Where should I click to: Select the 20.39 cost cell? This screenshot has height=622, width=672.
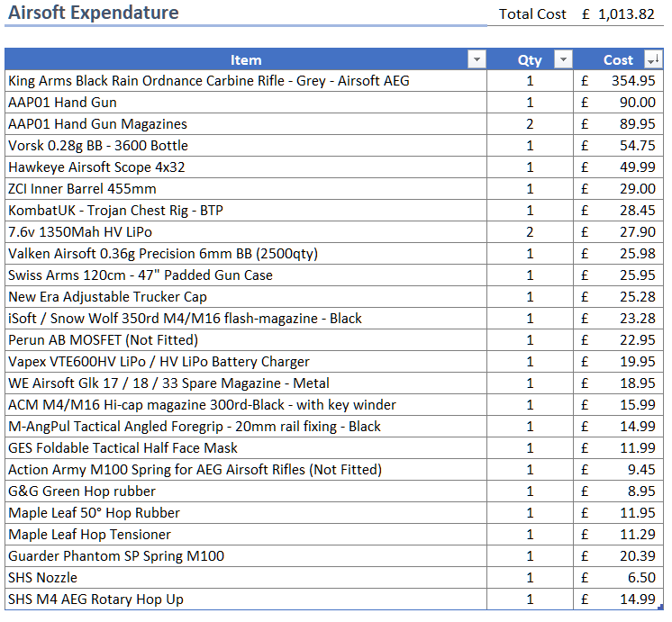pos(619,556)
